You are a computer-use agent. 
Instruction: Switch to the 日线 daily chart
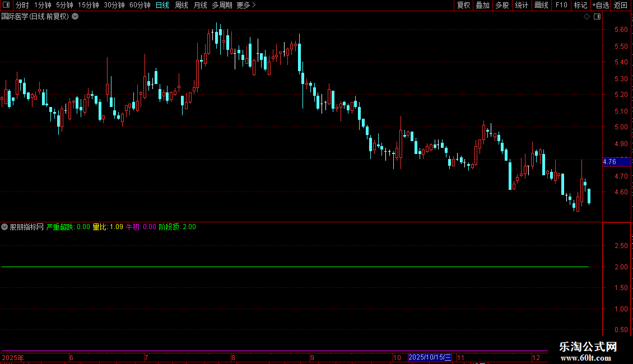(162, 5)
